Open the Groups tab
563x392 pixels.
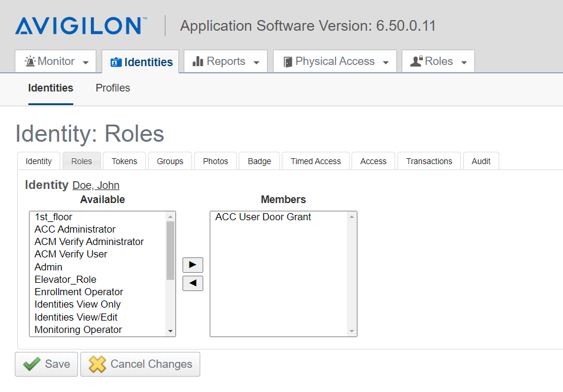click(170, 161)
